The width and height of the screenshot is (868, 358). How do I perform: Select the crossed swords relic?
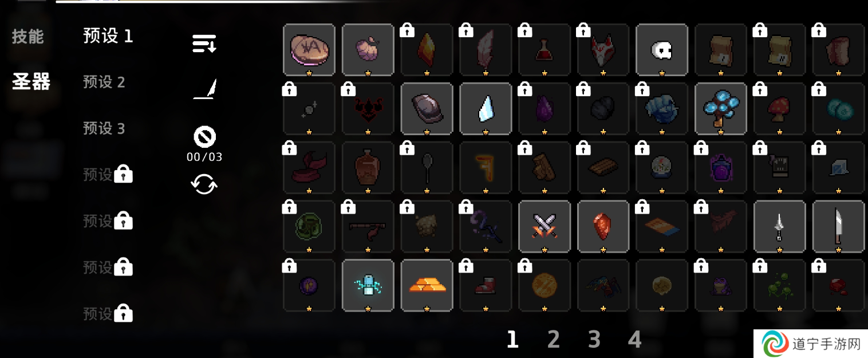(x=545, y=226)
